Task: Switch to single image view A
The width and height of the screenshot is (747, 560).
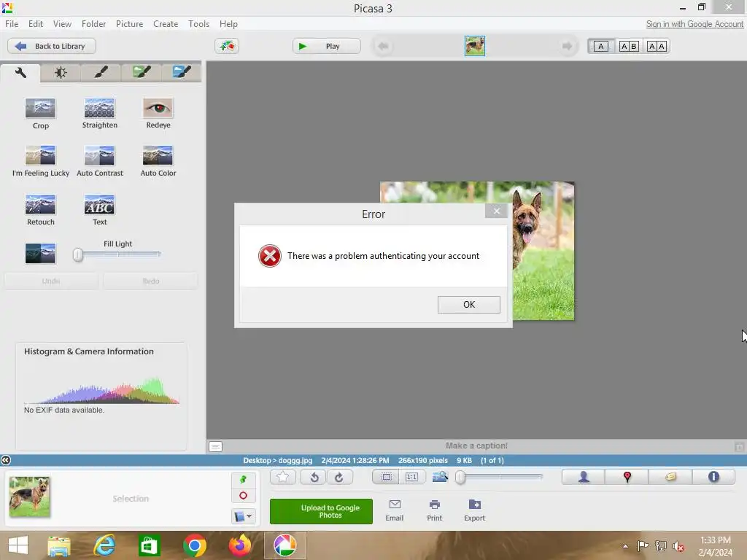Action: pyautogui.click(x=601, y=46)
